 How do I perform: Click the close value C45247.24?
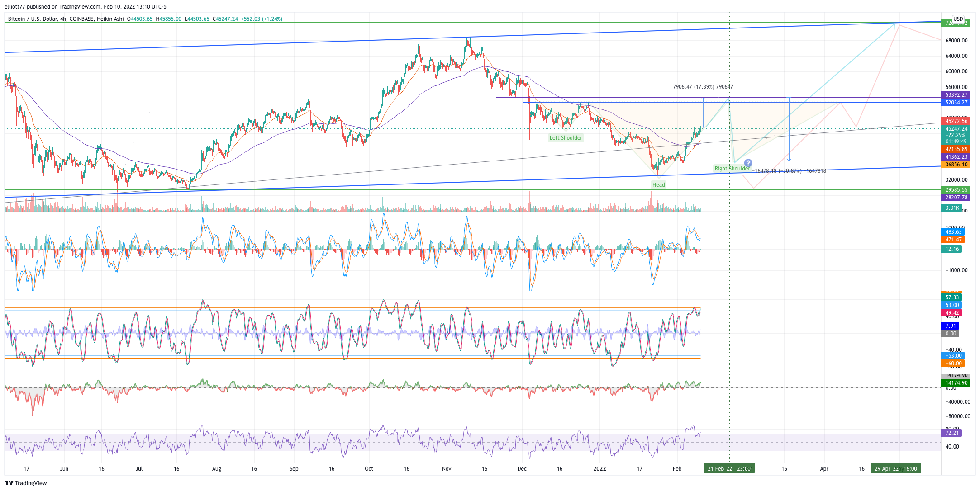[x=225, y=19]
